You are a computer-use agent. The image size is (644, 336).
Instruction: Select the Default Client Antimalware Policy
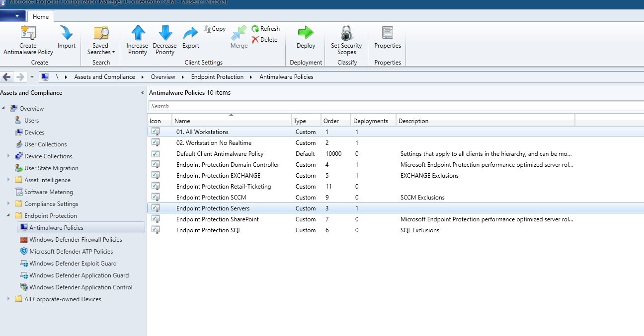click(396, 154)
